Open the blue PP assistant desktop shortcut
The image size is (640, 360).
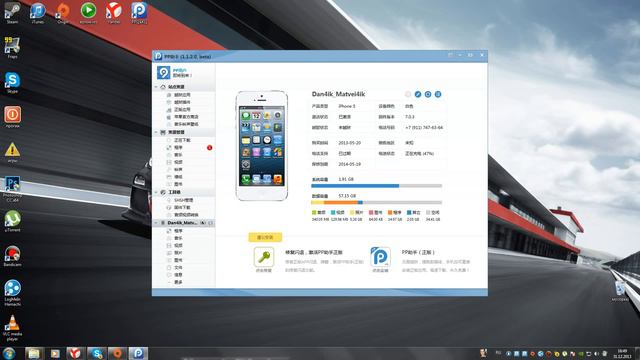tap(139, 12)
